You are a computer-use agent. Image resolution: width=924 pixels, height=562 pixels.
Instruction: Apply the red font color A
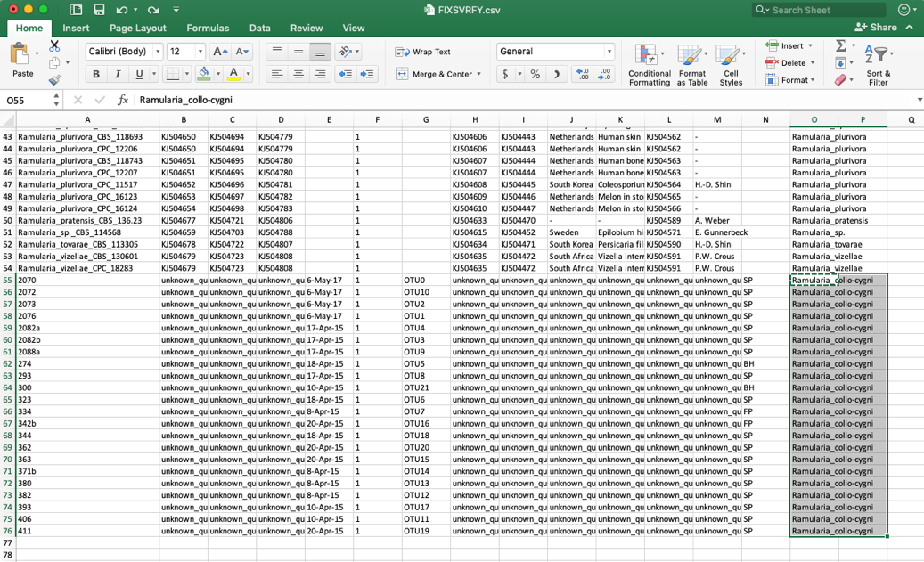233,74
